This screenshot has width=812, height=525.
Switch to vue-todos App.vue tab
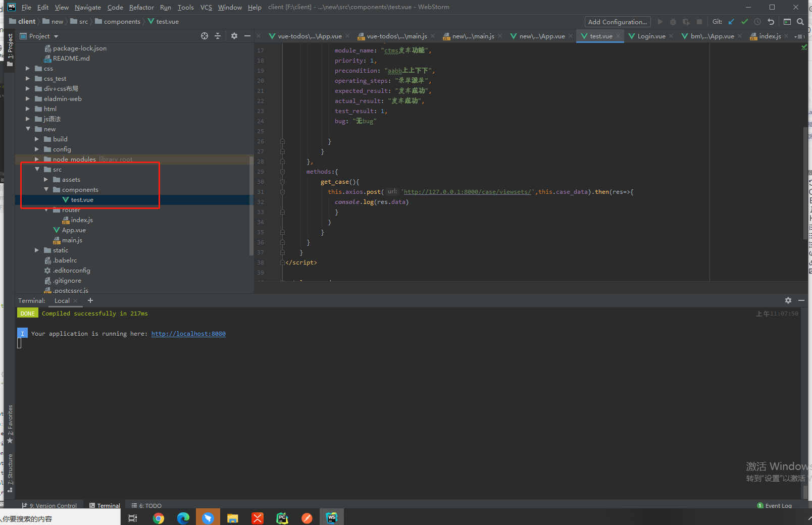[309, 36]
